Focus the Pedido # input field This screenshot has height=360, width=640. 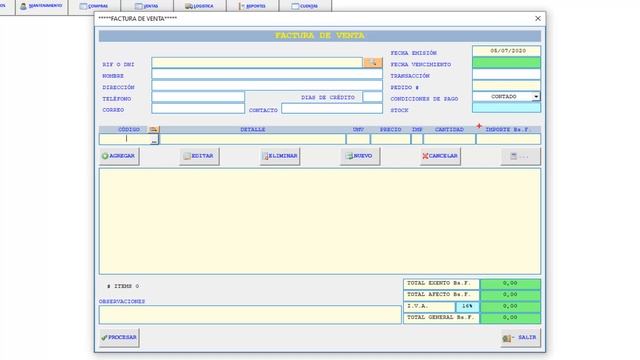506,85
